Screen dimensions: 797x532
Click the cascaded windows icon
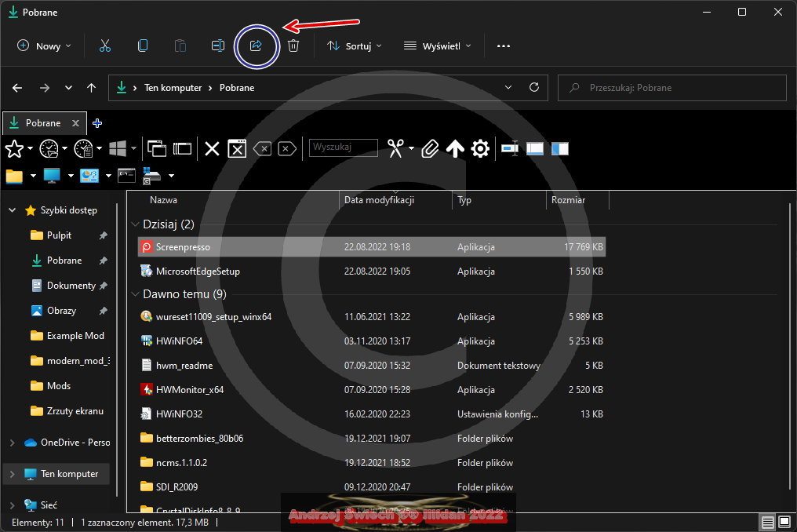coord(157,149)
